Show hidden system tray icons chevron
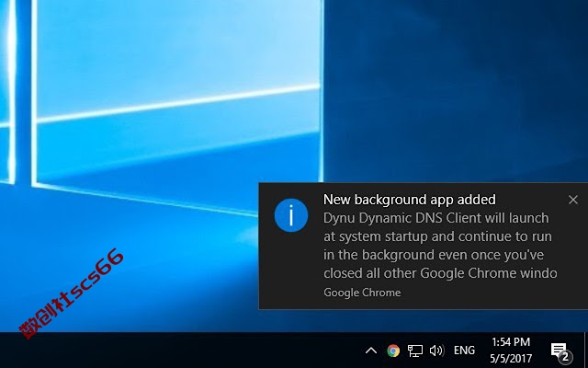Screen dimensions: 588x368 [x=371, y=351]
